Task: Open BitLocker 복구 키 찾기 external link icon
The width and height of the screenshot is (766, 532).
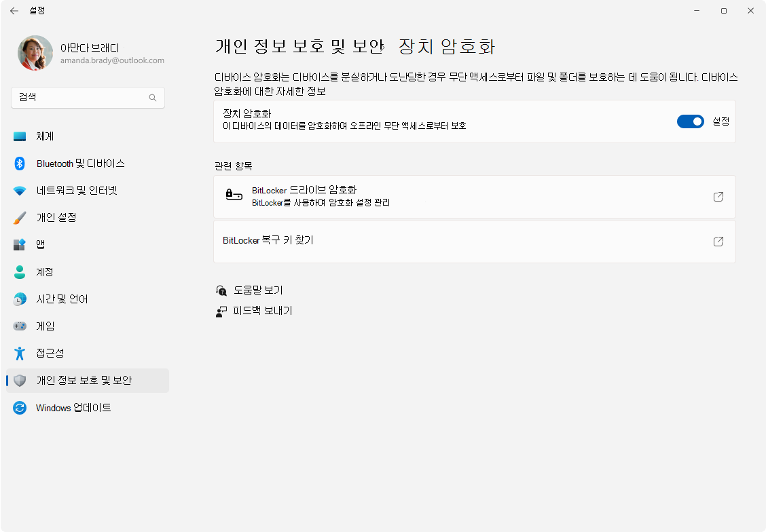Action: tap(718, 242)
